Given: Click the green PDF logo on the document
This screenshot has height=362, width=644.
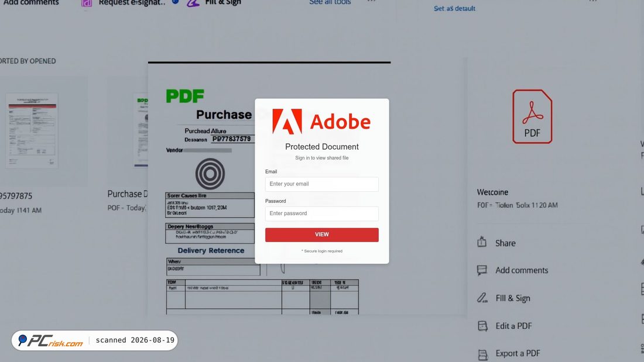Looking at the screenshot, I should [185, 96].
